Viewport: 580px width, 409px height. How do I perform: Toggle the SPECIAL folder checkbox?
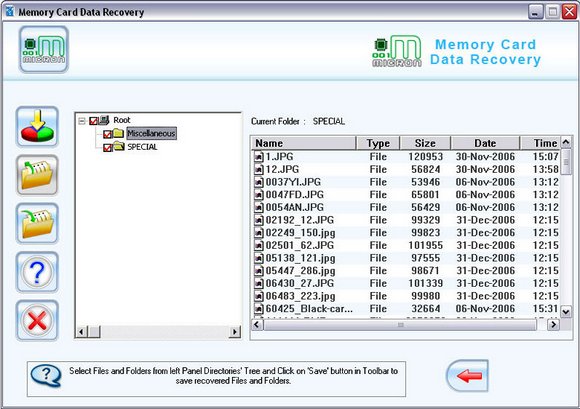[107, 148]
